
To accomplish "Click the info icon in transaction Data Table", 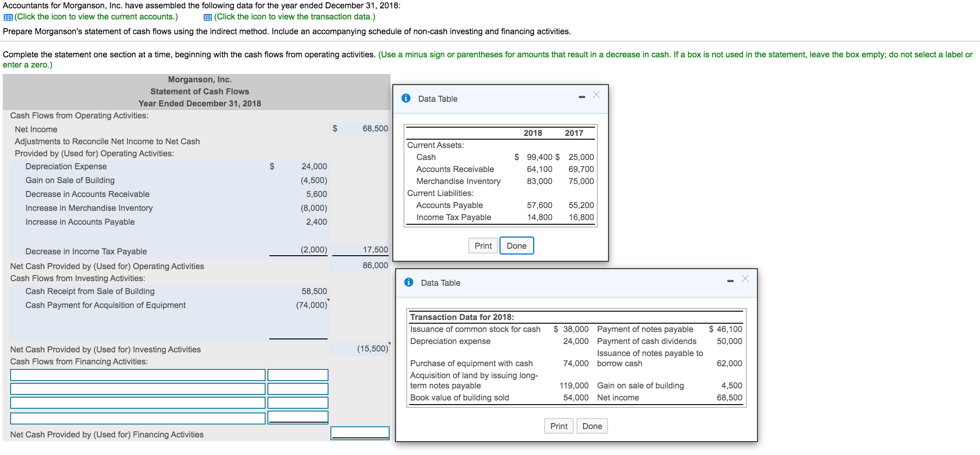I will [x=409, y=282].
